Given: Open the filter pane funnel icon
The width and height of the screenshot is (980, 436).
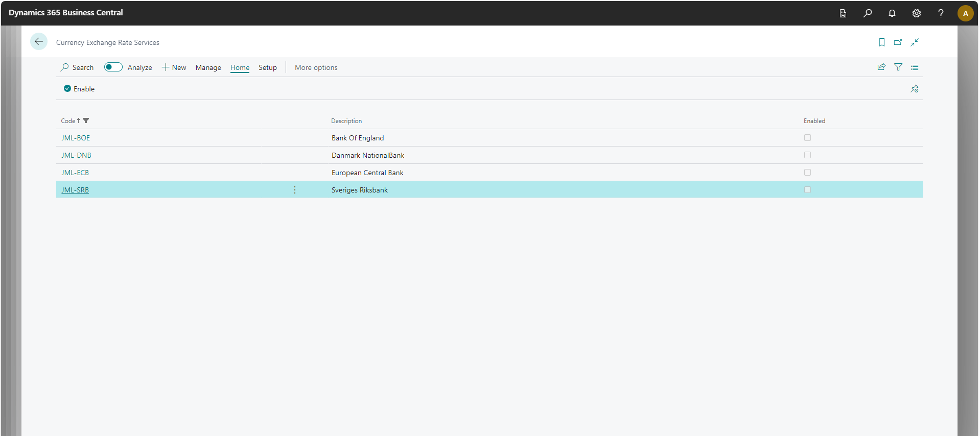Looking at the screenshot, I should click(898, 67).
